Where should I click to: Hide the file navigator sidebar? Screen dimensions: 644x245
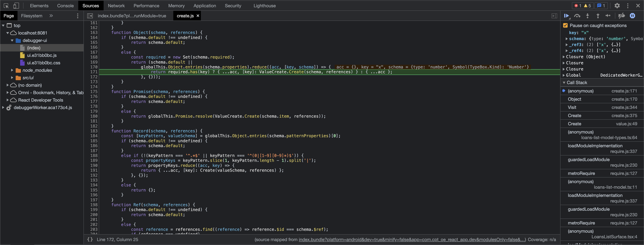tap(90, 16)
